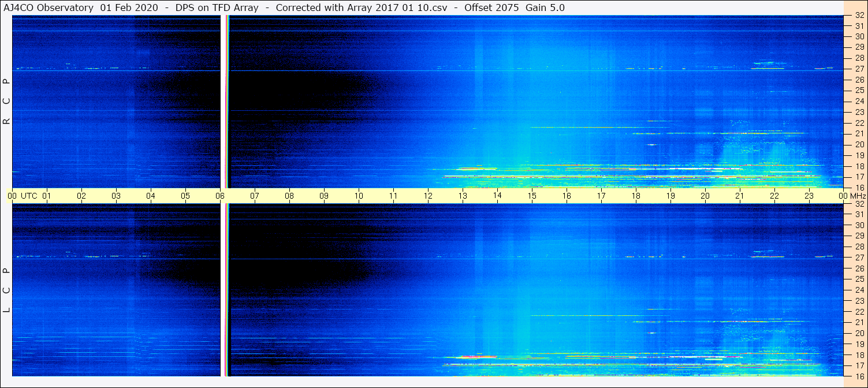Select the 02 hour mark on time axis

(x=81, y=196)
